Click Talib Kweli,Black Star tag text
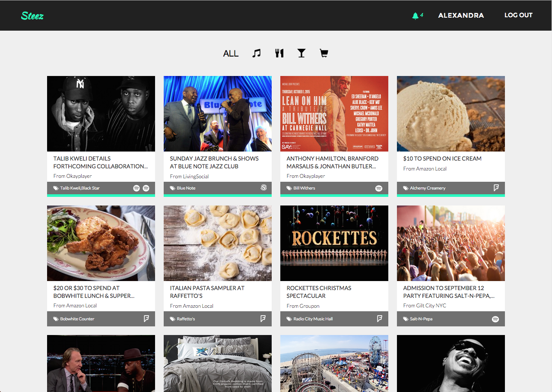 point(80,188)
